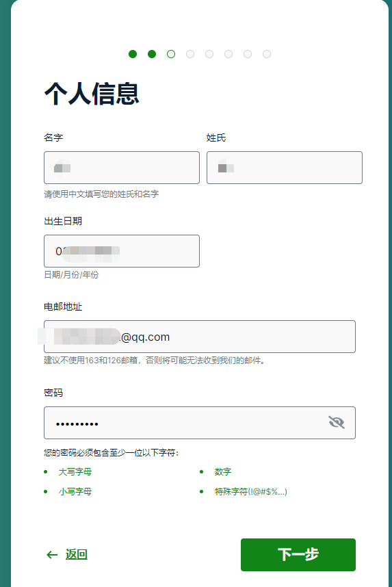The height and width of the screenshot is (587, 392).
Task: Select the third outlined progress dot
Action: 171,54
